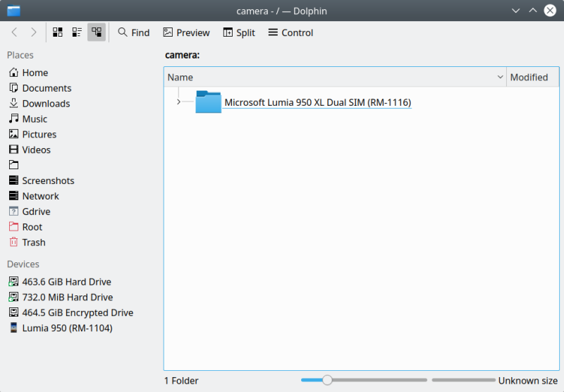Click the Dolphin app icon in title bar
Viewport: 564px width, 392px height.
click(x=13, y=11)
